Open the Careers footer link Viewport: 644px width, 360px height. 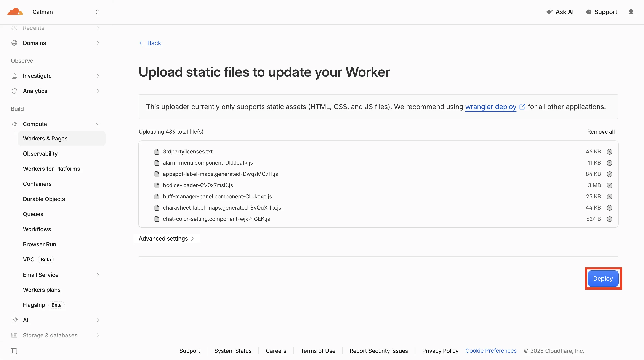[x=276, y=351]
